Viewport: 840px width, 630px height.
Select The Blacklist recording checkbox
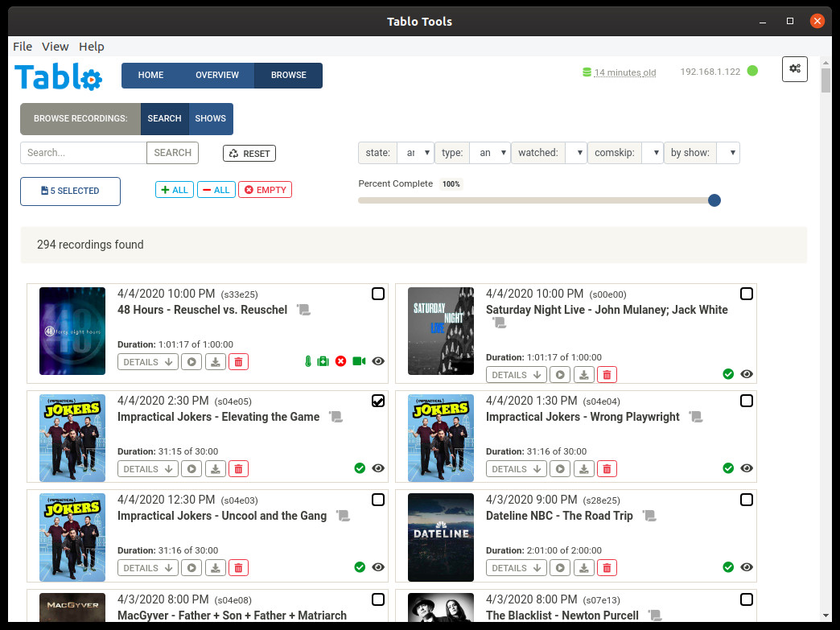[x=746, y=599]
